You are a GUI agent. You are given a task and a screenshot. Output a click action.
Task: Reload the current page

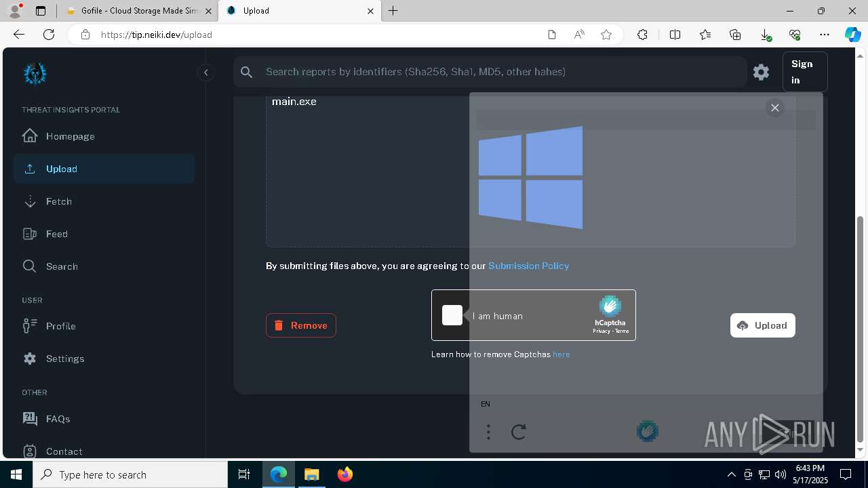click(49, 35)
